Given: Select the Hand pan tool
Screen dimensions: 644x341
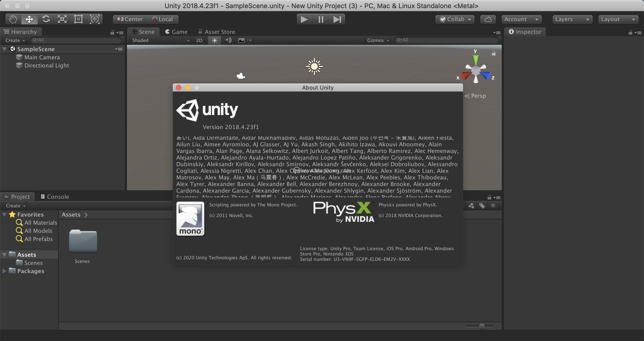Looking at the screenshot, I should pyautogui.click(x=12, y=19).
